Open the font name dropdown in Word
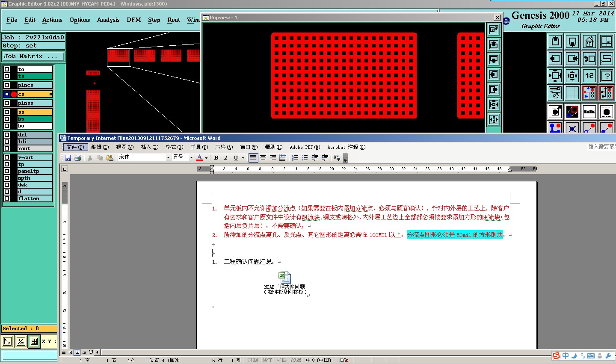 168,158
